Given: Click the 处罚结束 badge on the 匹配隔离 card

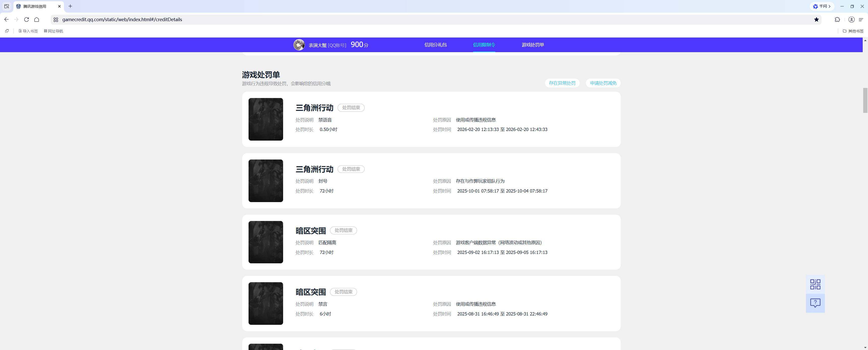Looking at the screenshot, I should 343,231.
